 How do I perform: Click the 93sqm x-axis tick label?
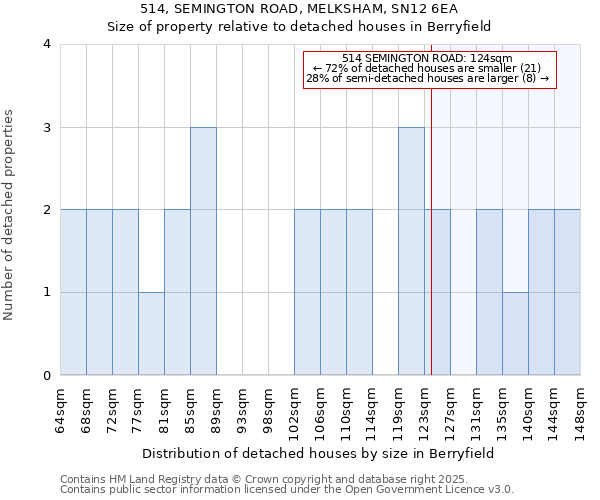242,409
